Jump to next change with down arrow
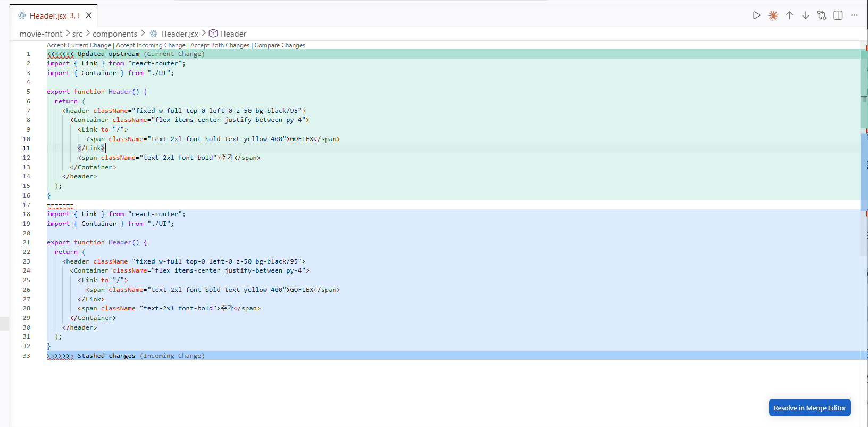The image size is (868, 427). coord(806,15)
